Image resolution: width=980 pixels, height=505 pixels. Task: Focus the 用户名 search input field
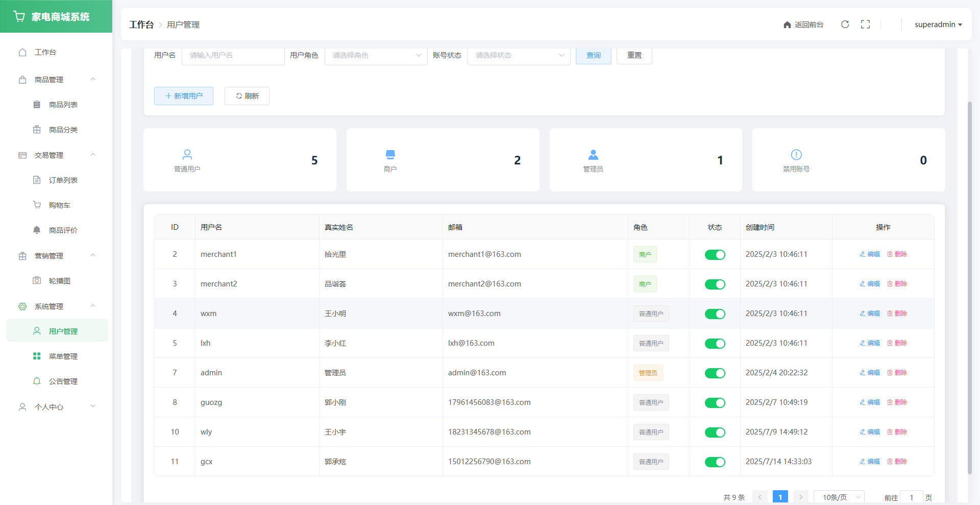pyautogui.click(x=233, y=55)
